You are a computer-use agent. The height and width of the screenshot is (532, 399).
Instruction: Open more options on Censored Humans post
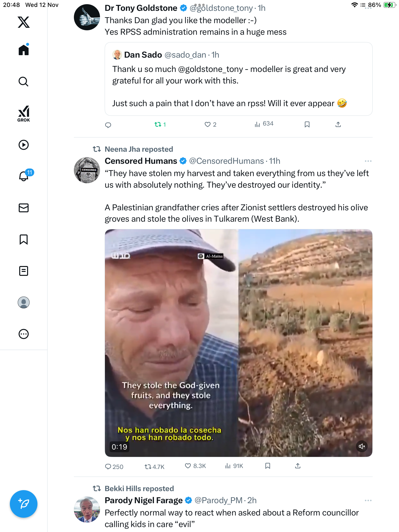(368, 161)
